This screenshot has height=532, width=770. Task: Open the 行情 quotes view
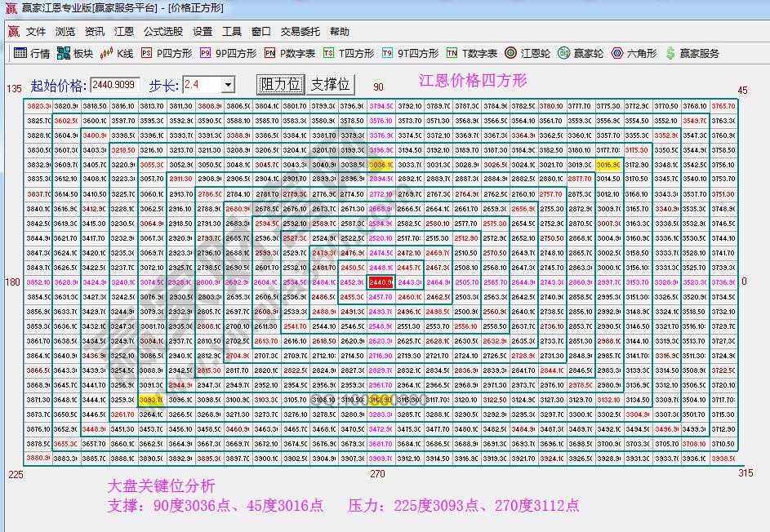pyautogui.click(x=34, y=54)
